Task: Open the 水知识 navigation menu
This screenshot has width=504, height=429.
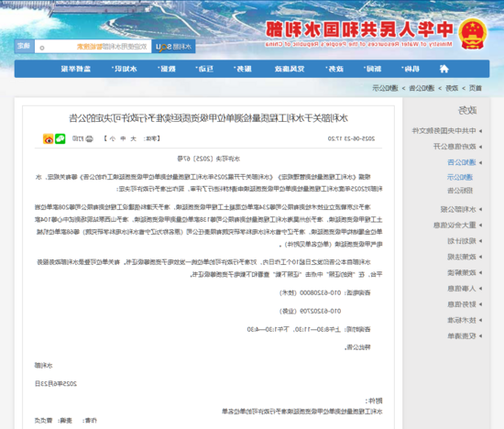Action: click(x=125, y=69)
